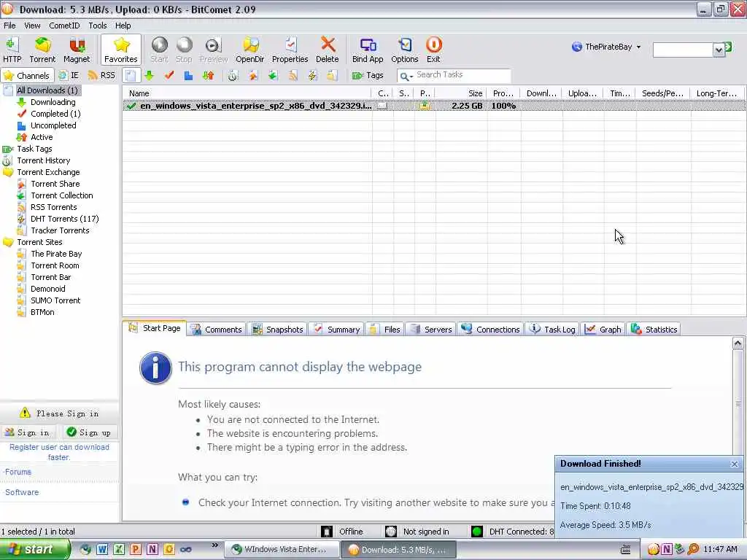This screenshot has width=747, height=560.
Task: Toggle the Favorites panel button
Action: pos(121,50)
